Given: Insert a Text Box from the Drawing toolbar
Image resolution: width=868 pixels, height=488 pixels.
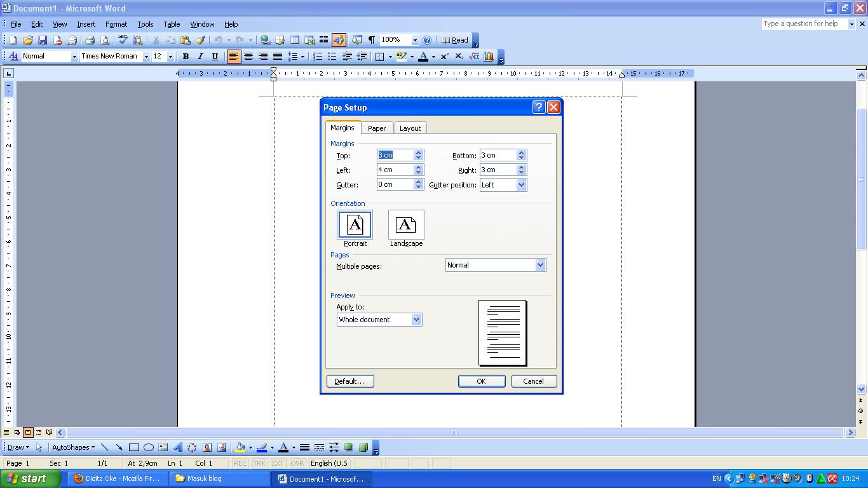Looking at the screenshot, I should point(163,447).
